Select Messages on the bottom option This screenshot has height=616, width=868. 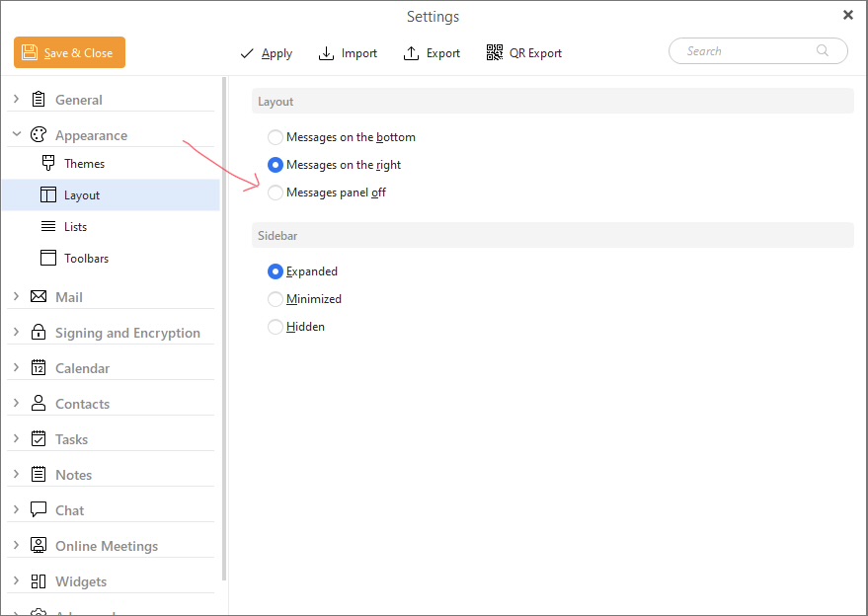[276, 137]
